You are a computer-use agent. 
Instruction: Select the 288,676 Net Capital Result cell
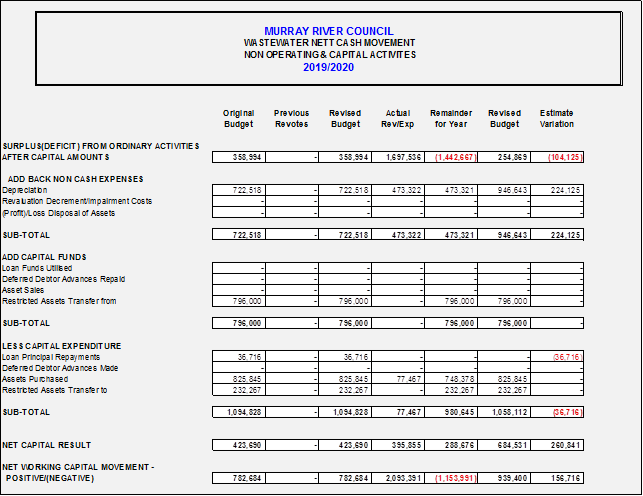pyautogui.click(x=451, y=445)
